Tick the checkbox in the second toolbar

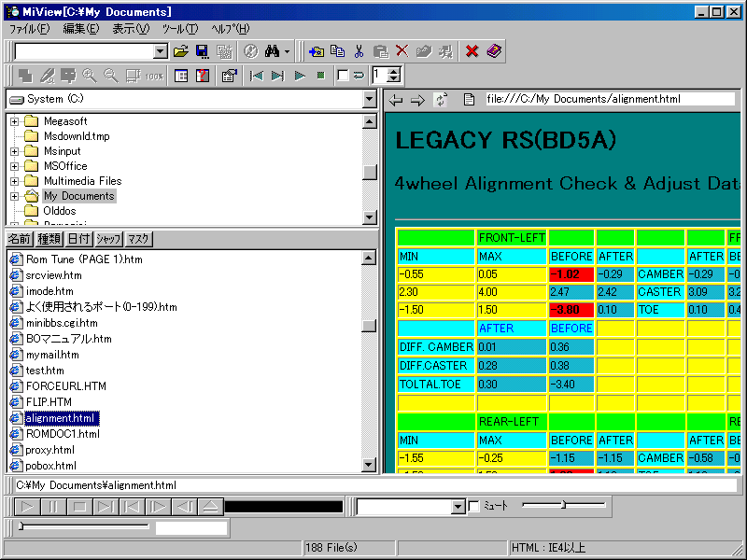tap(343, 76)
